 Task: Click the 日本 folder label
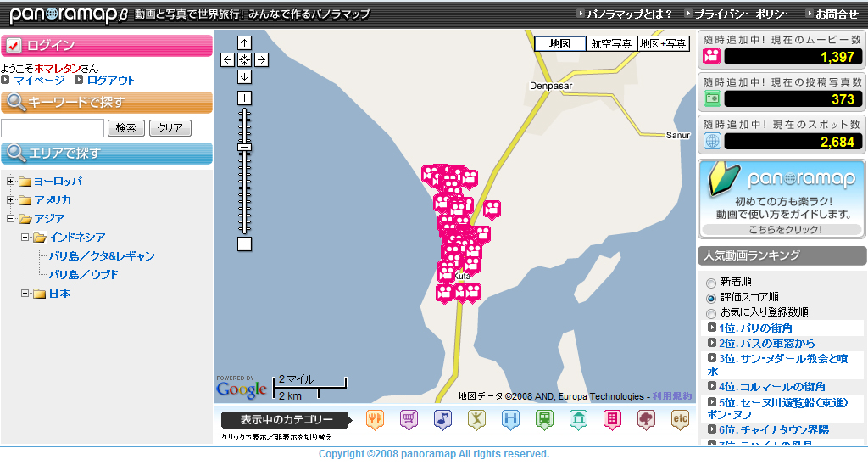click(x=60, y=294)
